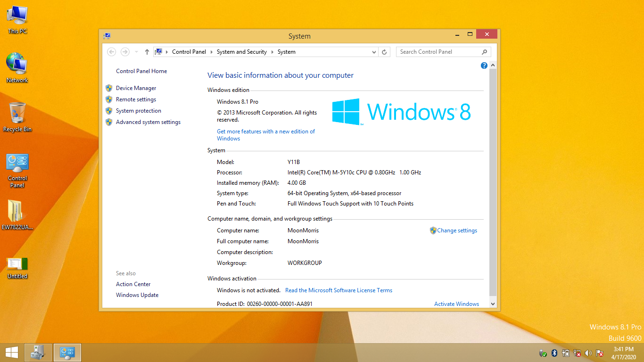The image size is (644, 362).
Task: Click the Forward navigation arrow
Action: tap(125, 52)
